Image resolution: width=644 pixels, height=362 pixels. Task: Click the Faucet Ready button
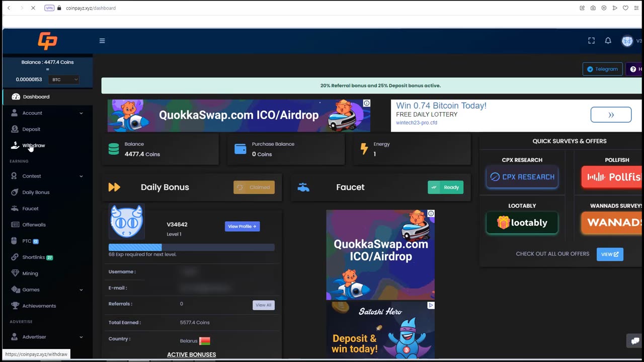445,187
